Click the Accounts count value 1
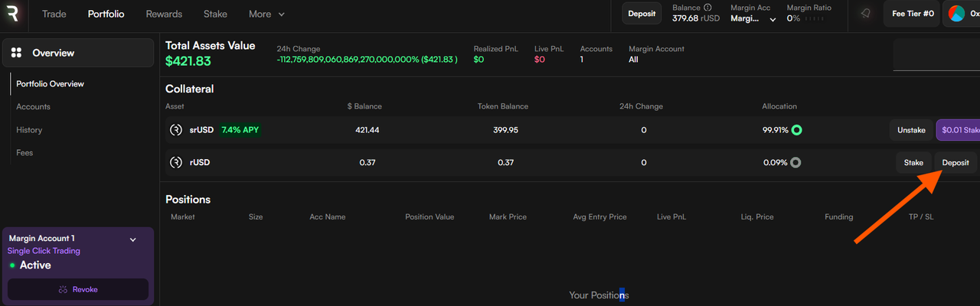Viewport: 980px width, 306px height. [x=582, y=60]
